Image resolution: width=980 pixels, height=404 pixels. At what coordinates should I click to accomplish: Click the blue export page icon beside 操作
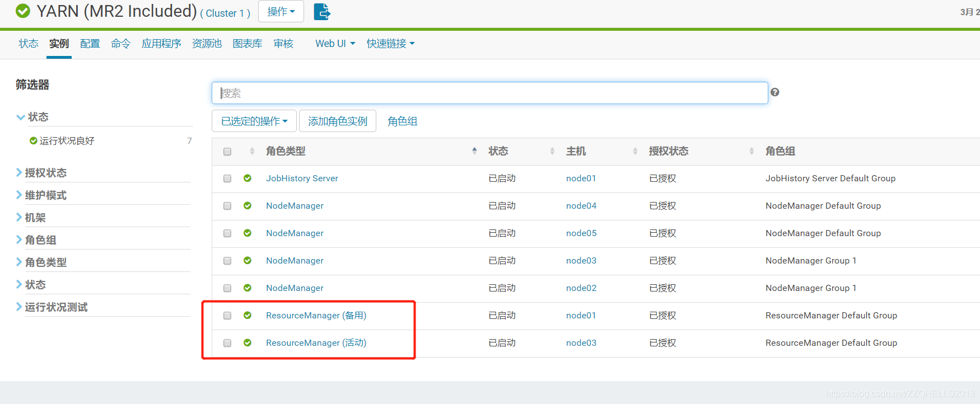click(322, 11)
